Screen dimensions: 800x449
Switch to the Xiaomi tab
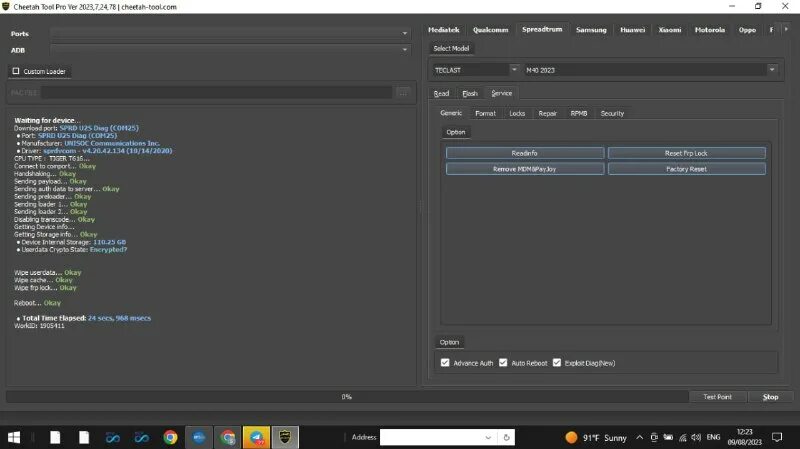coord(669,30)
